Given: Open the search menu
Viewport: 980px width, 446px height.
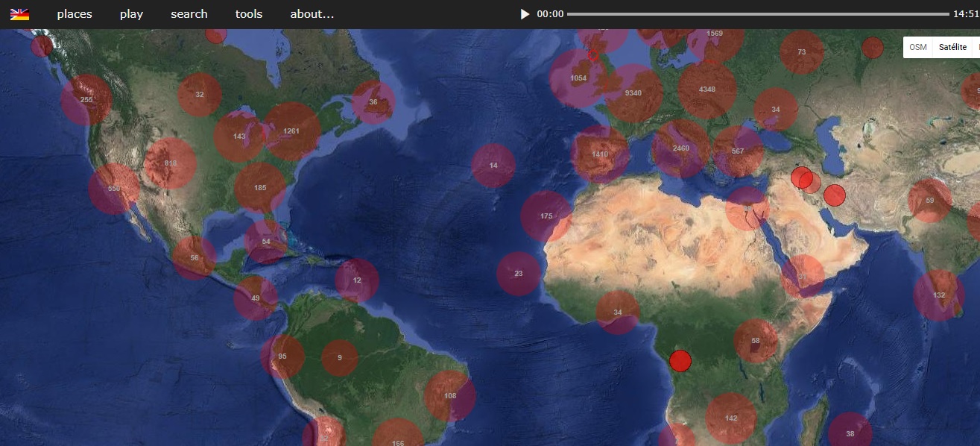Looking at the screenshot, I should point(189,14).
